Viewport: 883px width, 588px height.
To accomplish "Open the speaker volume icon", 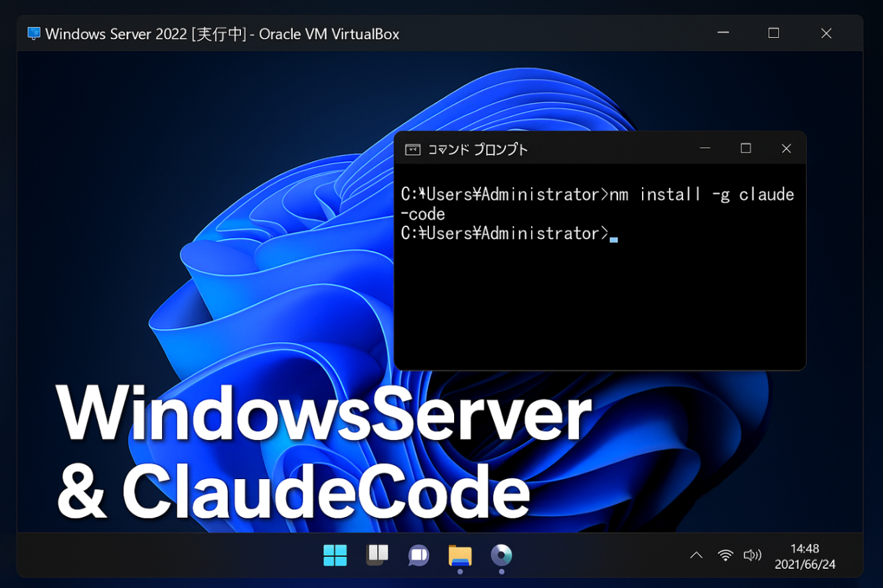I will [x=752, y=555].
